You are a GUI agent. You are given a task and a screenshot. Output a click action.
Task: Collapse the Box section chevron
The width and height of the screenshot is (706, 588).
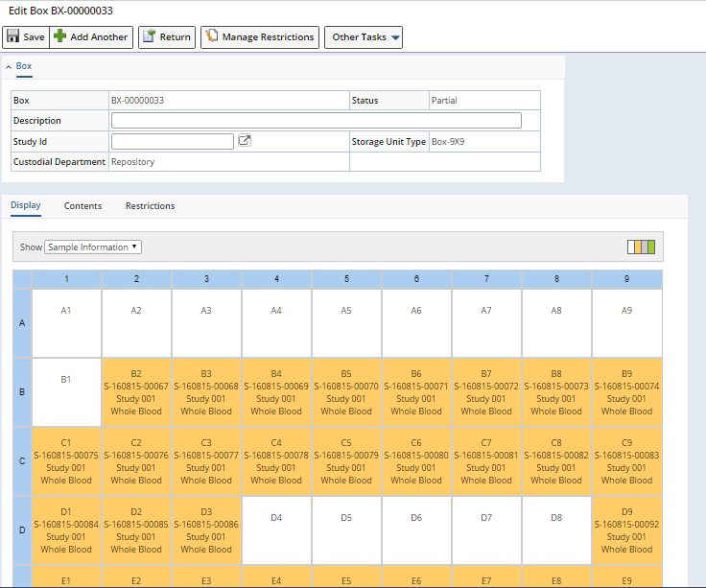click(x=9, y=66)
